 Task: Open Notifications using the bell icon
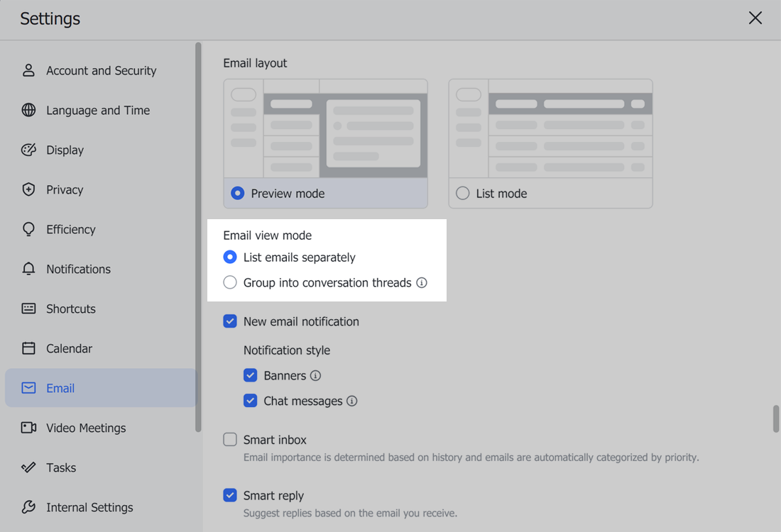point(28,269)
